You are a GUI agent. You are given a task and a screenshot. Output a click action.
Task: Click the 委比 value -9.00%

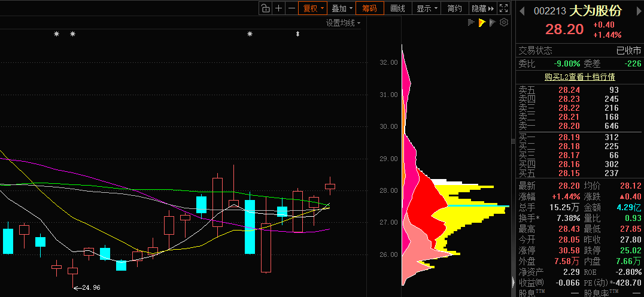567,63
